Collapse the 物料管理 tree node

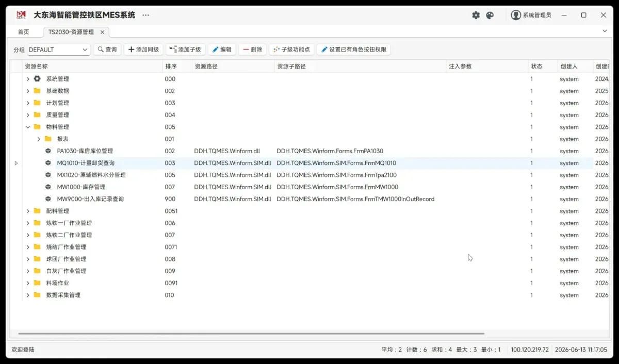(28, 127)
